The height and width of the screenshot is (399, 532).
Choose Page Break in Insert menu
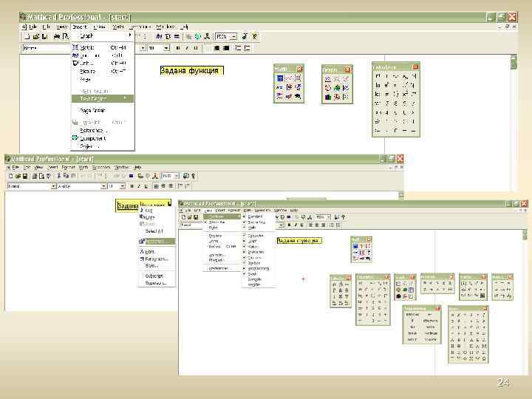pyautogui.click(x=103, y=110)
